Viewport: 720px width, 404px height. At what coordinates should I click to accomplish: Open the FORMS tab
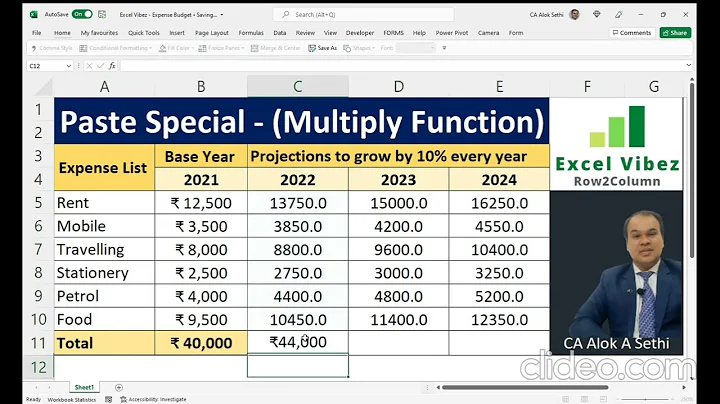point(394,33)
